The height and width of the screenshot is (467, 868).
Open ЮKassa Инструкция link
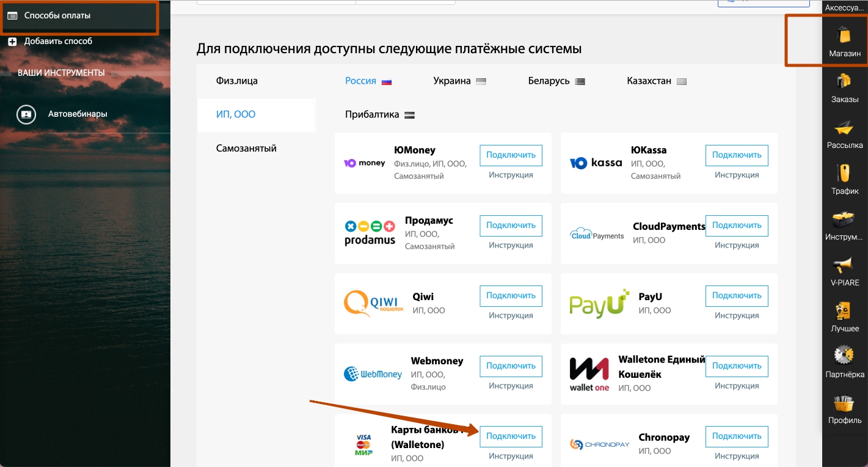pyautogui.click(x=737, y=175)
